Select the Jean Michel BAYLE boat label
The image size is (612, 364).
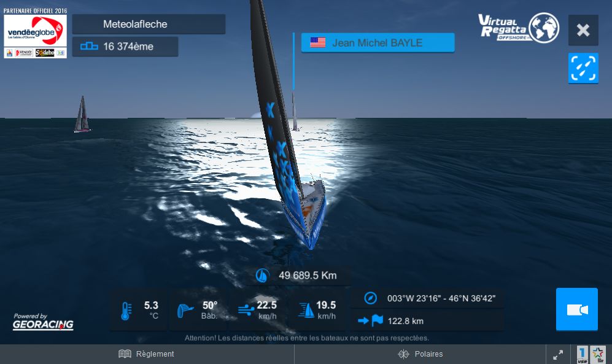(378, 42)
